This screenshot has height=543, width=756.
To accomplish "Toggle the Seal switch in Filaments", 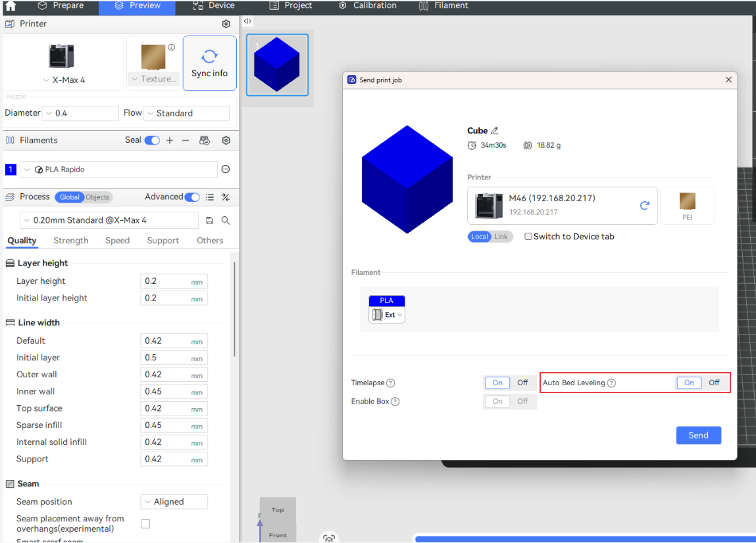I will pyautogui.click(x=152, y=140).
